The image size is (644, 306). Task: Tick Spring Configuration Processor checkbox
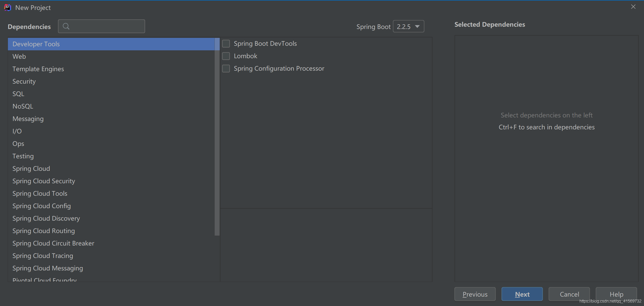click(226, 69)
